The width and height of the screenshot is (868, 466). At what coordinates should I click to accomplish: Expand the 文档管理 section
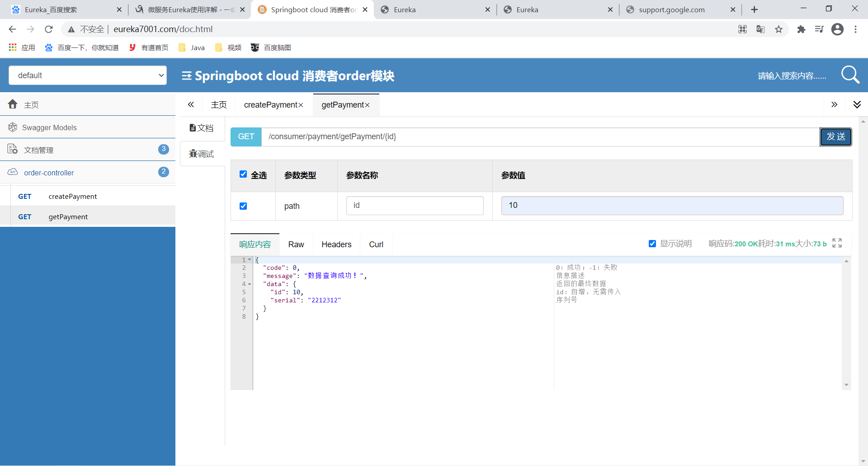[88, 150]
